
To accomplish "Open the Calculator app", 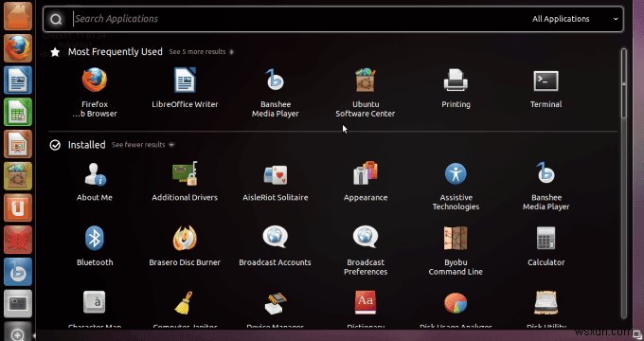I will point(546,246).
